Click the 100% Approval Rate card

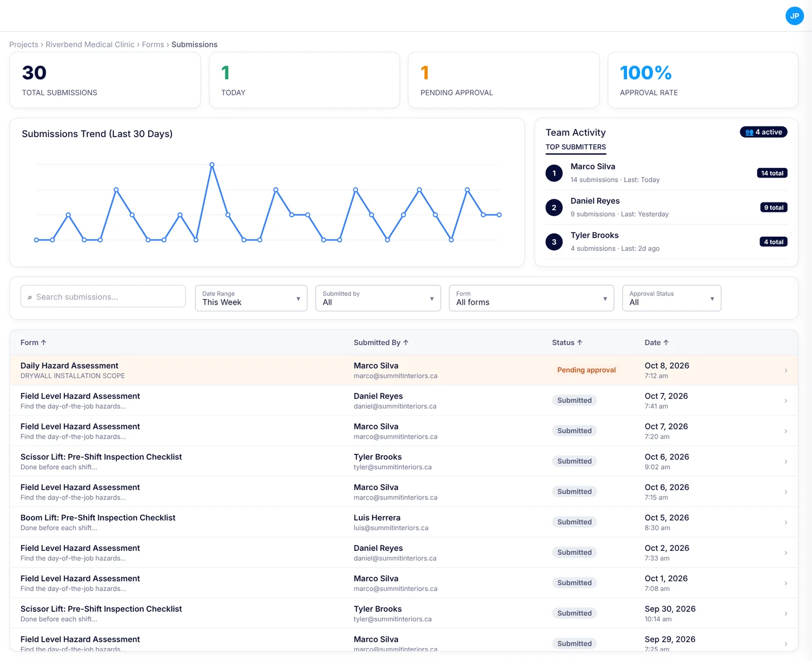pyautogui.click(x=703, y=80)
